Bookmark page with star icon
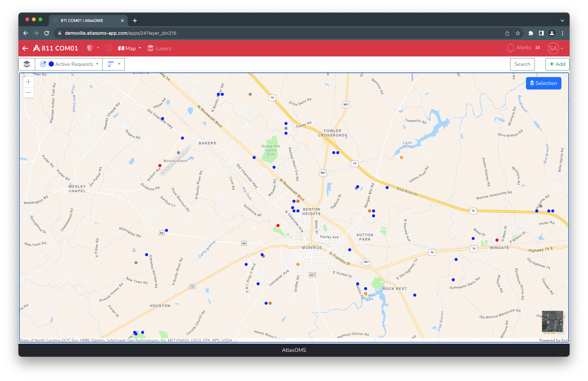 (518, 33)
